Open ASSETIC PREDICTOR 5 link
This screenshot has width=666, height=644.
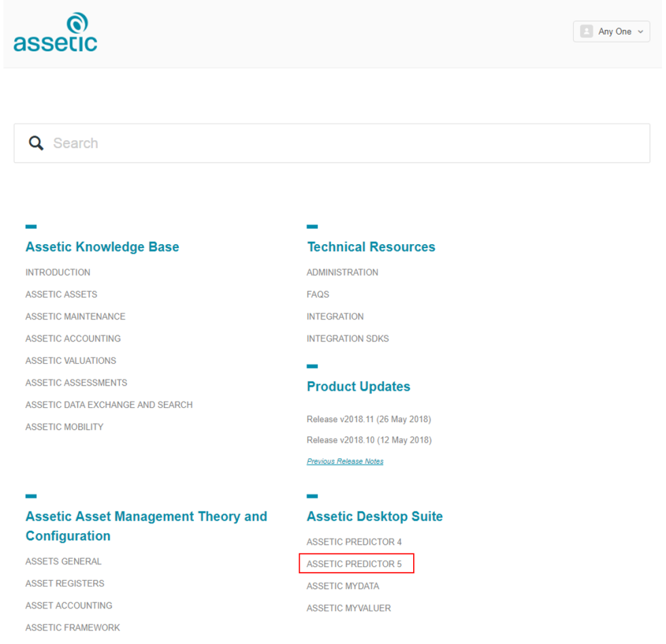[354, 564]
